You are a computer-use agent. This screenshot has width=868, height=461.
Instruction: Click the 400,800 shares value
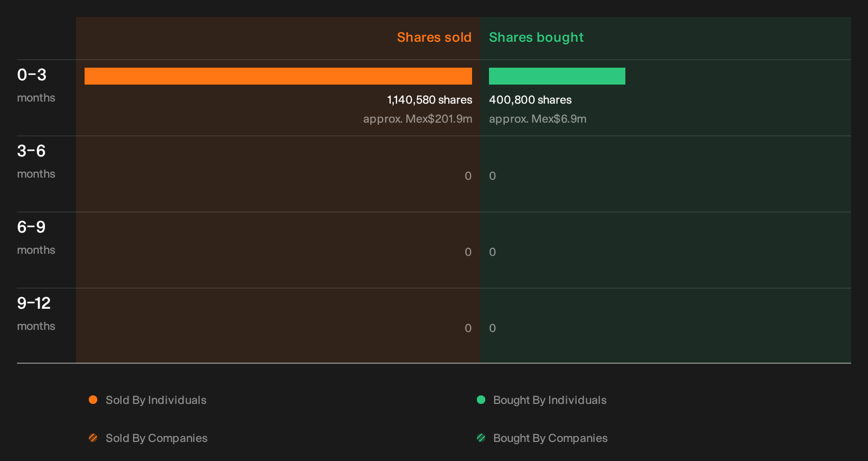click(x=530, y=100)
